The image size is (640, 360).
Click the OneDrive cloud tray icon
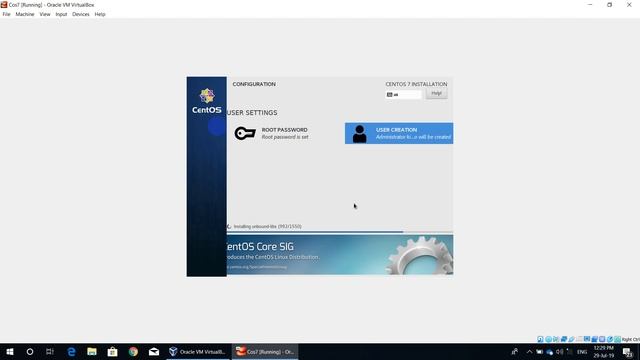click(549, 352)
